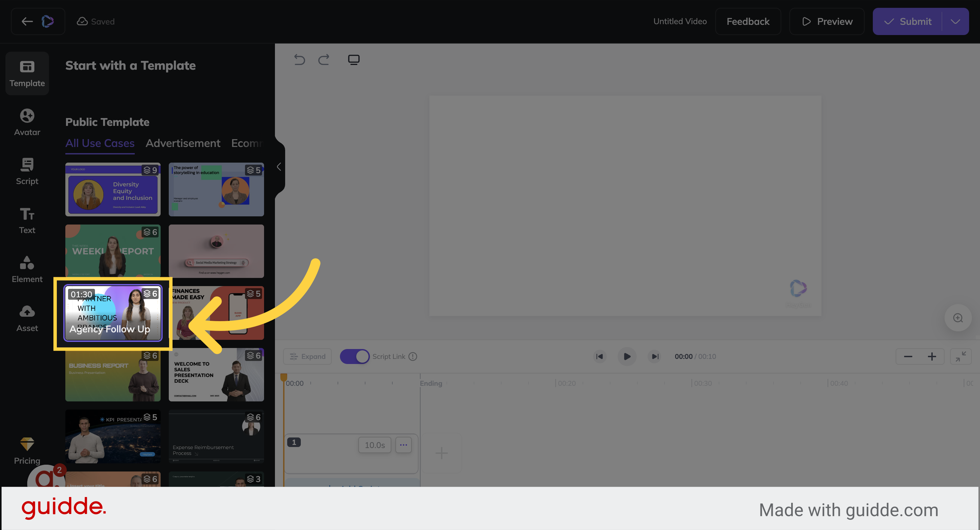
Task: Disable the Script Link toggle
Action: coord(355,356)
